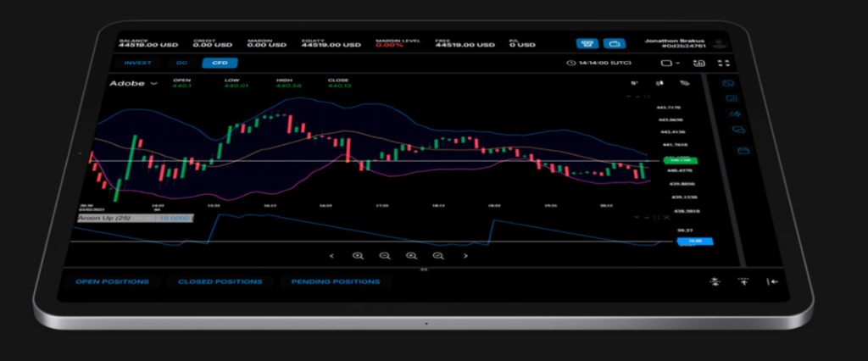The width and height of the screenshot is (868, 361).
Task: Pan chart left with the back arrow
Action: [x=331, y=256]
